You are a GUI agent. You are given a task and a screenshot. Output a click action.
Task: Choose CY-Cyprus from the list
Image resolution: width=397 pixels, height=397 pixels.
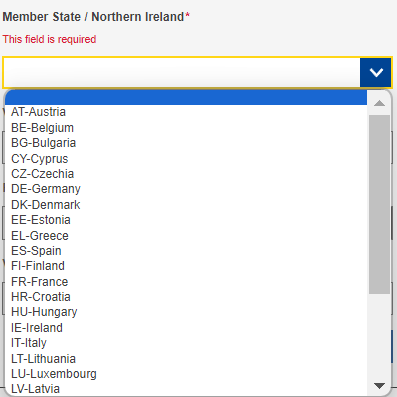click(186, 159)
